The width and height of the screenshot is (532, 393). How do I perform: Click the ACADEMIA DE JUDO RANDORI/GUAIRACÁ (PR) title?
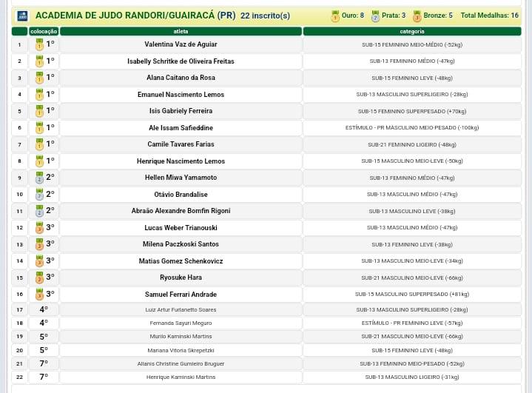click(x=135, y=16)
